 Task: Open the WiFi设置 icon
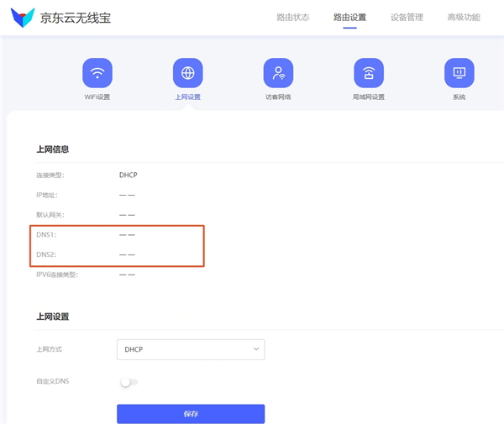click(97, 73)
